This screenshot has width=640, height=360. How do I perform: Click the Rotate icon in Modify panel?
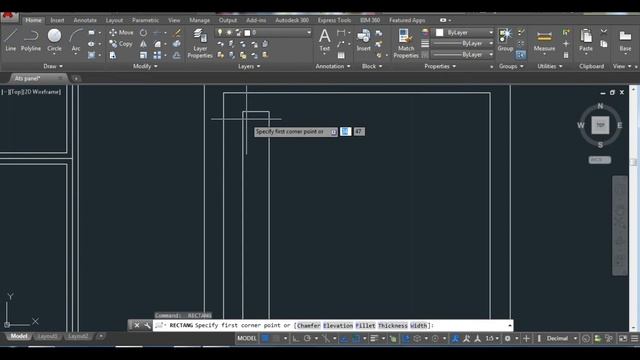pyautogui.click(x=143, y=32)
